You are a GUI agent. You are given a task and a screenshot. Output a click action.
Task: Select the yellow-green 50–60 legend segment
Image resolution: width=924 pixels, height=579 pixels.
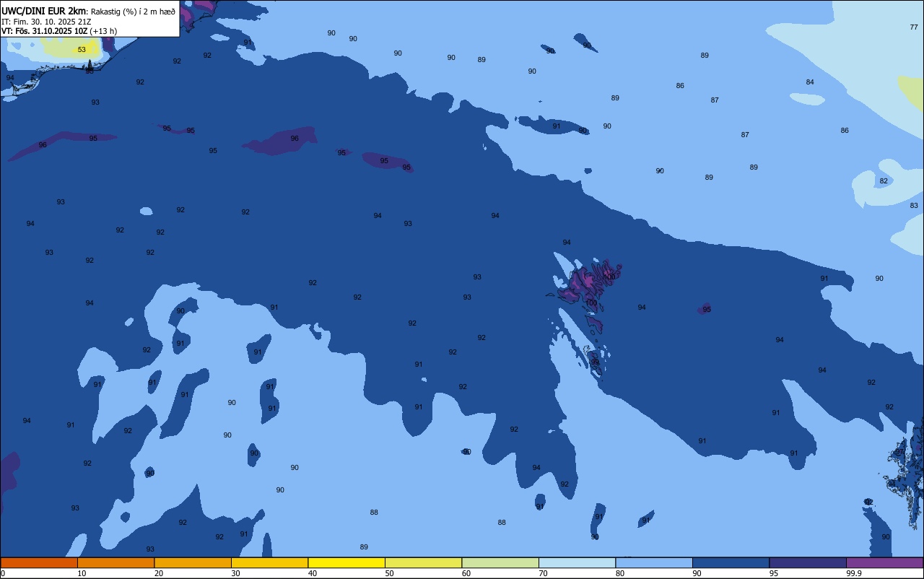point(423,562)
